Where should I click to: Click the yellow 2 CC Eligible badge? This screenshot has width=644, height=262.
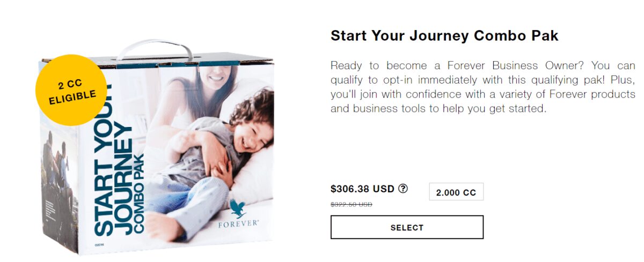71,90
